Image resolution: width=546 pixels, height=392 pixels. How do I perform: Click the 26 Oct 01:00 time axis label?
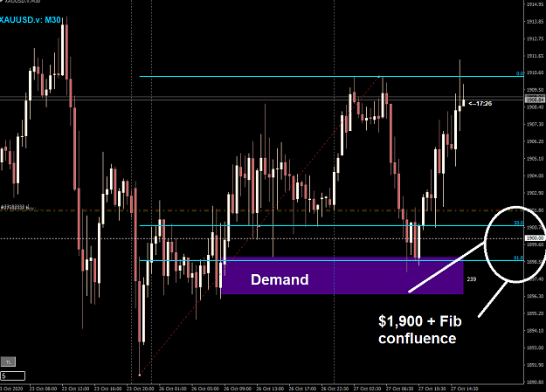(173, 389)
